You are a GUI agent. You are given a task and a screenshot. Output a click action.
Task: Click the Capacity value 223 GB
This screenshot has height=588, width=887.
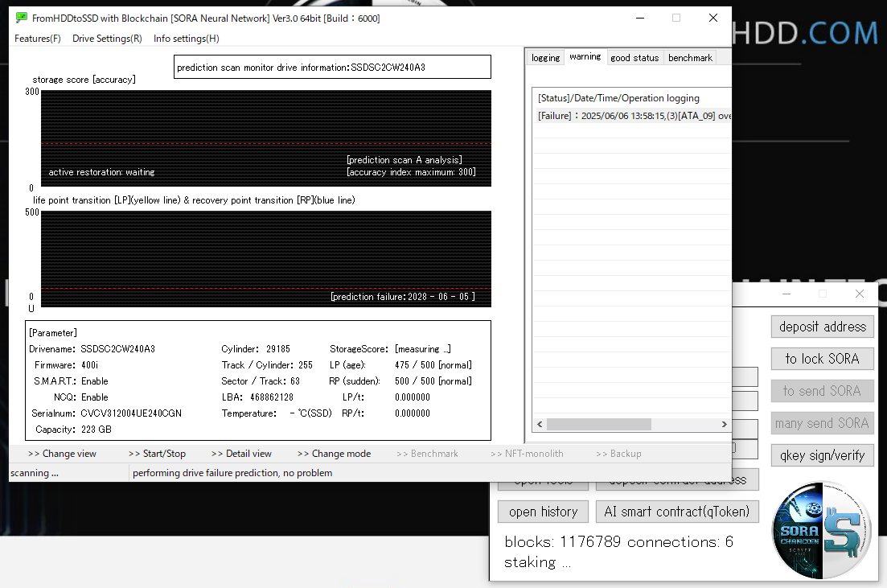click(97, 430)
